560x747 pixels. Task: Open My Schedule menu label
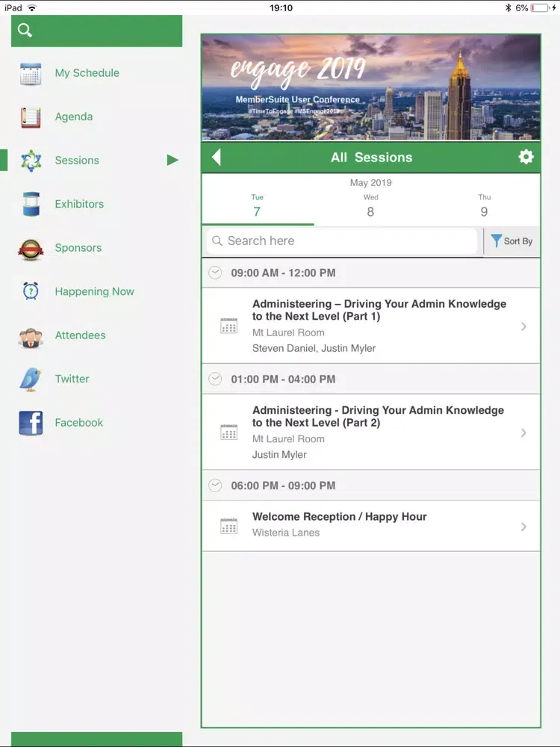tap(87, 73)
